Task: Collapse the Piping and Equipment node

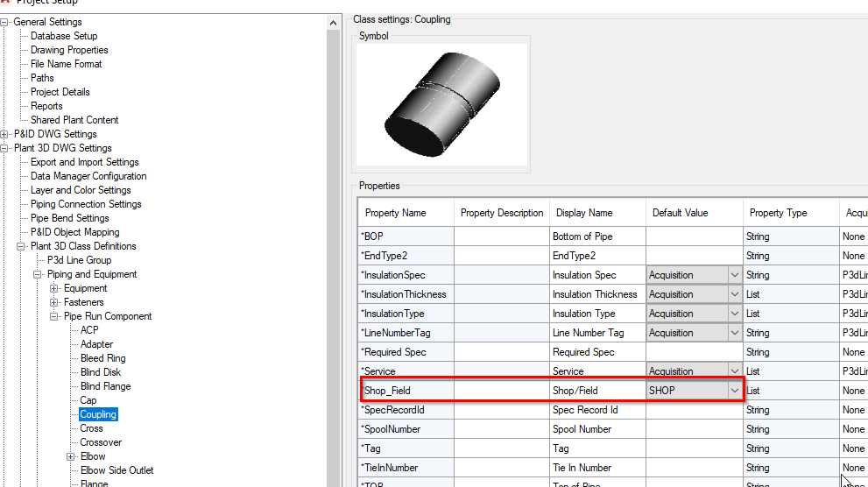Action: [37, 274]
